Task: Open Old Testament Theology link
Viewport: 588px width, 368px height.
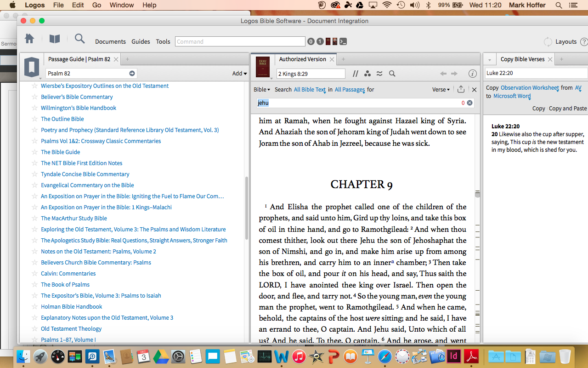Action: point(71,329)
